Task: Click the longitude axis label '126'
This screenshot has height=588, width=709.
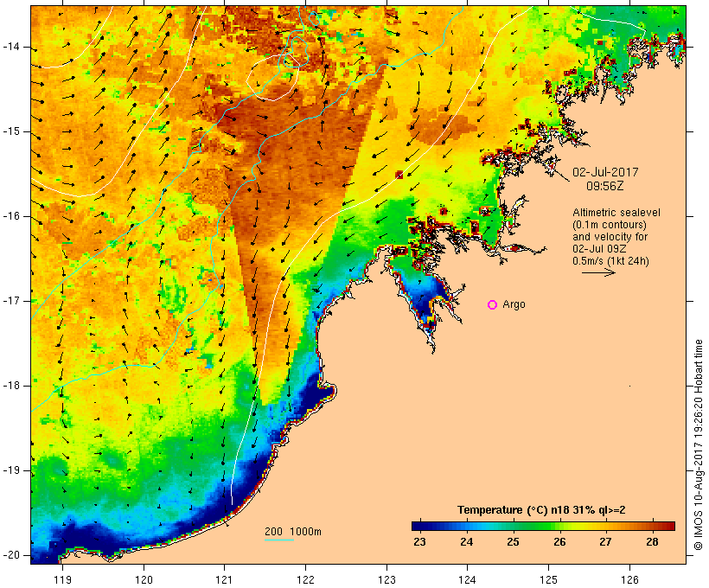Action: click(x=629, y=579)
